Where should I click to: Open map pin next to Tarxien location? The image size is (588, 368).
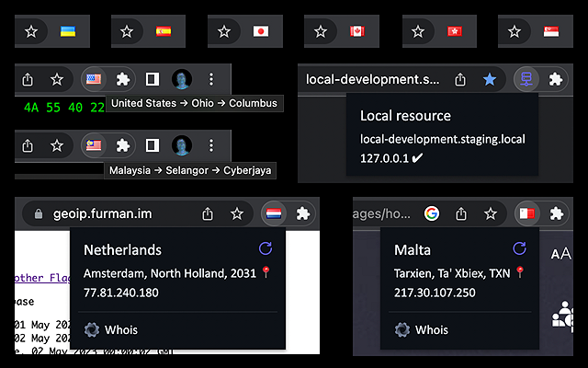519,273
